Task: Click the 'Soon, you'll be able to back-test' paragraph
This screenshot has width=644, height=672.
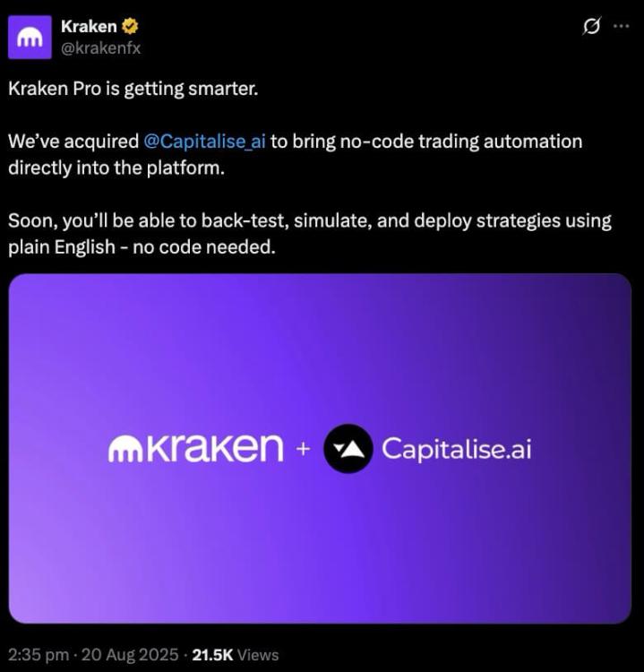Action: click(x=310, y=234)
